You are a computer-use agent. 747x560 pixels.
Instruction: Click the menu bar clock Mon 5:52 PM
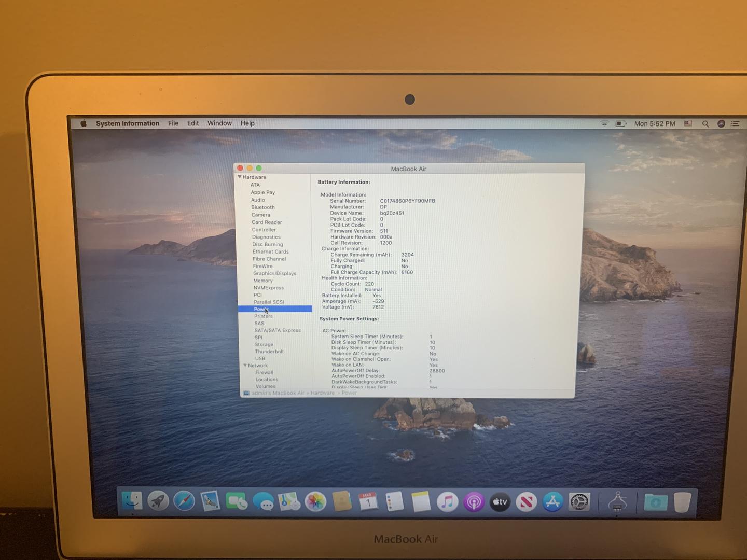point(655,123)
